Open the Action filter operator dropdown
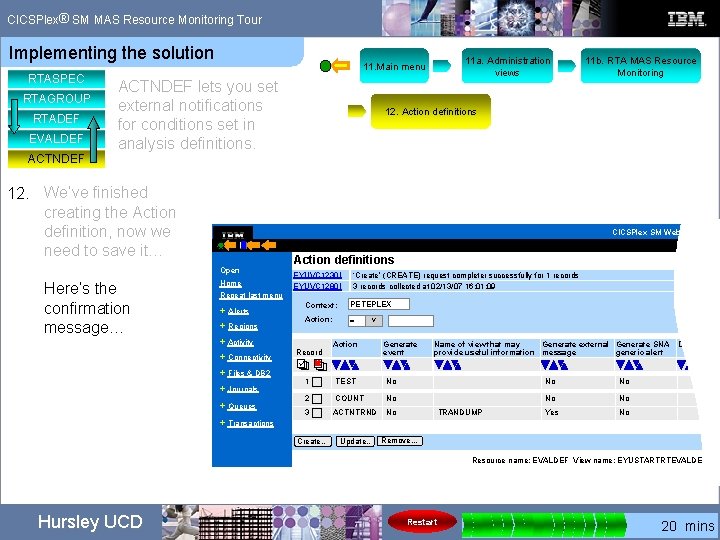 click(365, 321)
